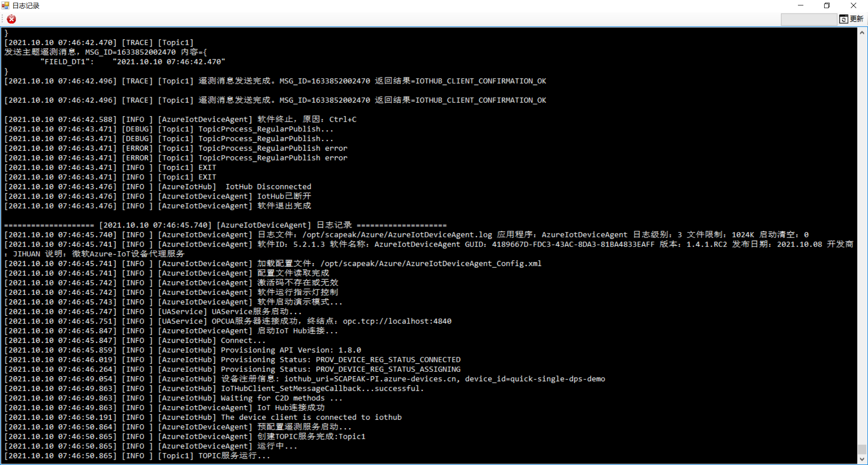Image resolution: width=868 pixels, height=465 pixels.
Task: Click log line '激活码不存在或无效'
Action: [171, 283]
